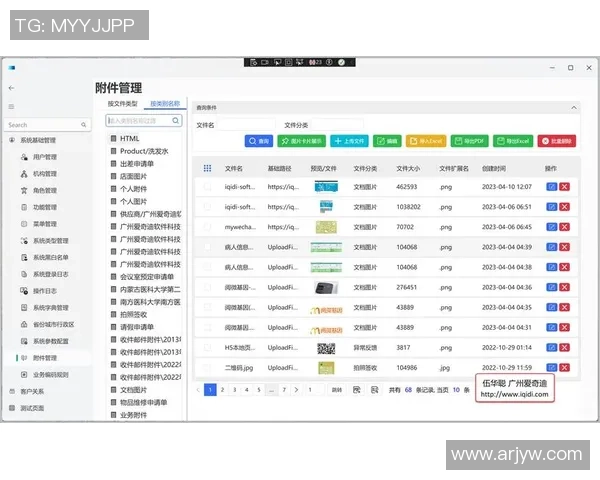Open 系统字典管理 in the sidebar
Screen dimensions: 600x480
pyautogui.click(x=51, y=308)
